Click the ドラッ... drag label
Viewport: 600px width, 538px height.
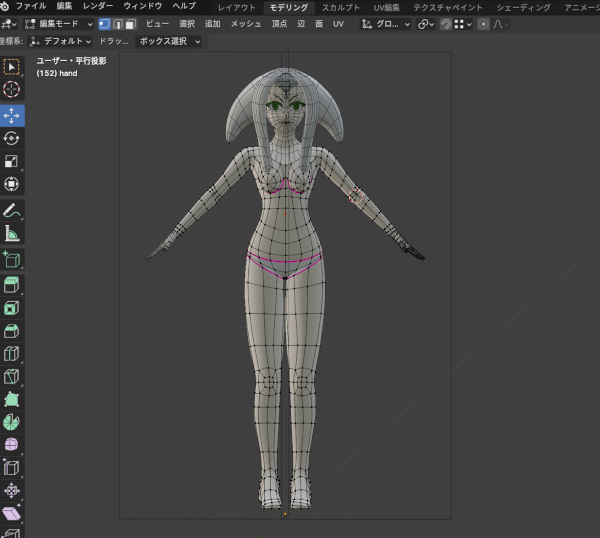pyautogui.click(x=114, y=41)
